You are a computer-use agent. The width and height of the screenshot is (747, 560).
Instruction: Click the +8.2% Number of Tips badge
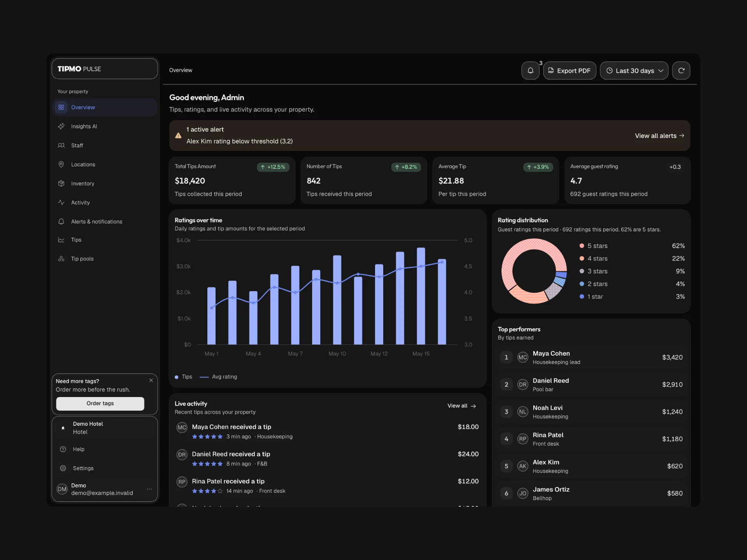point(406,167)
